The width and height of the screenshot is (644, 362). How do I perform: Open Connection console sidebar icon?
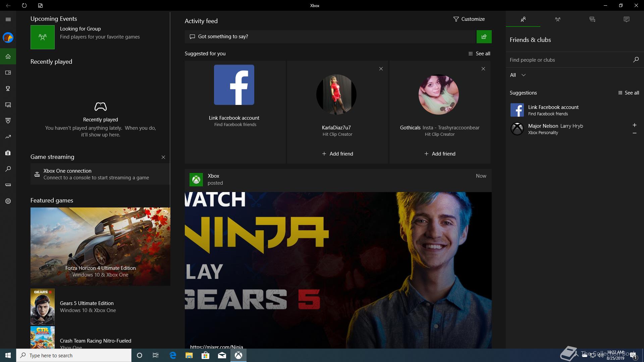click(8, 185)
